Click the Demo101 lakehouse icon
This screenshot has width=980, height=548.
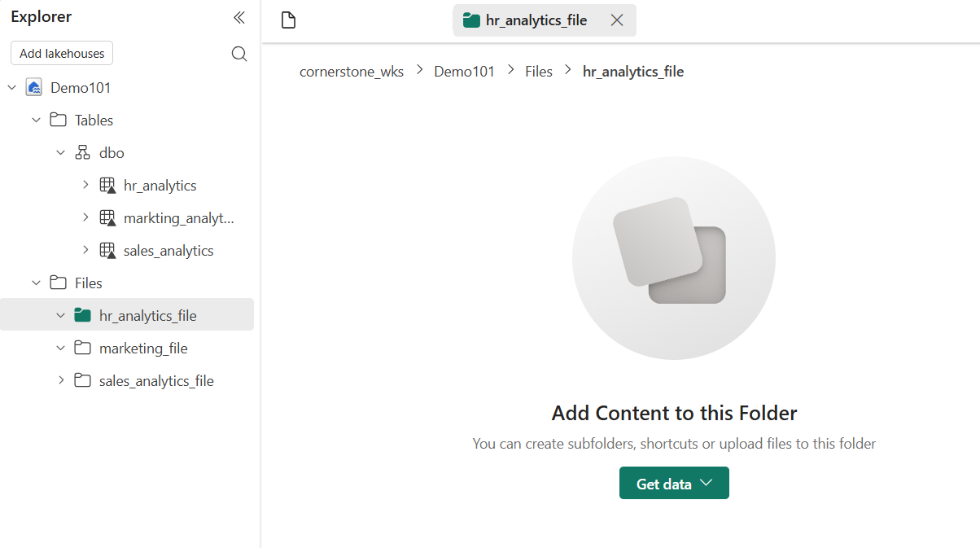pyautogui.click(x=34, y=88)
